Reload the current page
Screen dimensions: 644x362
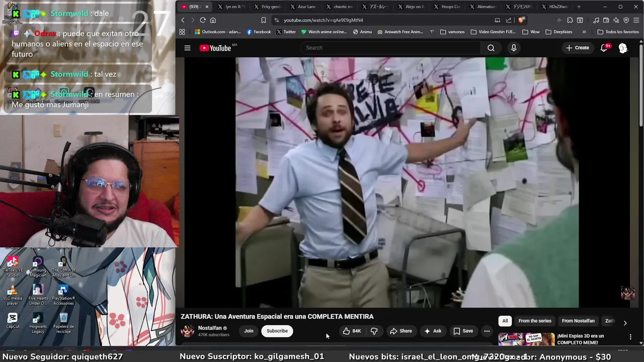pos(203,20)
